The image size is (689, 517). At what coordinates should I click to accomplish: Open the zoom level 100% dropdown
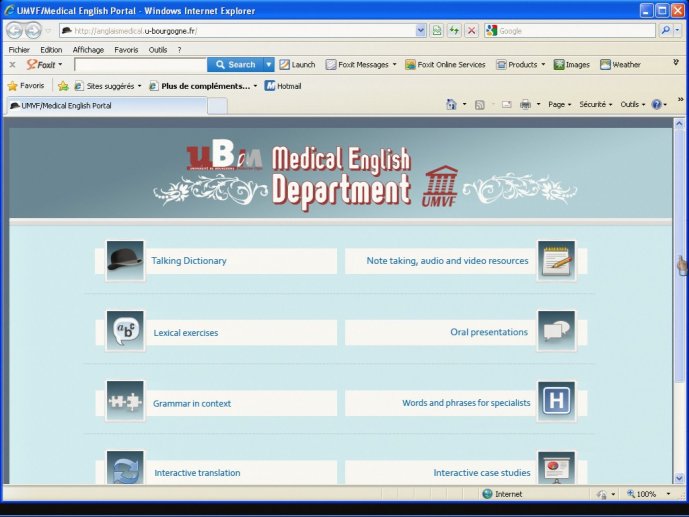tap(668, 494)
